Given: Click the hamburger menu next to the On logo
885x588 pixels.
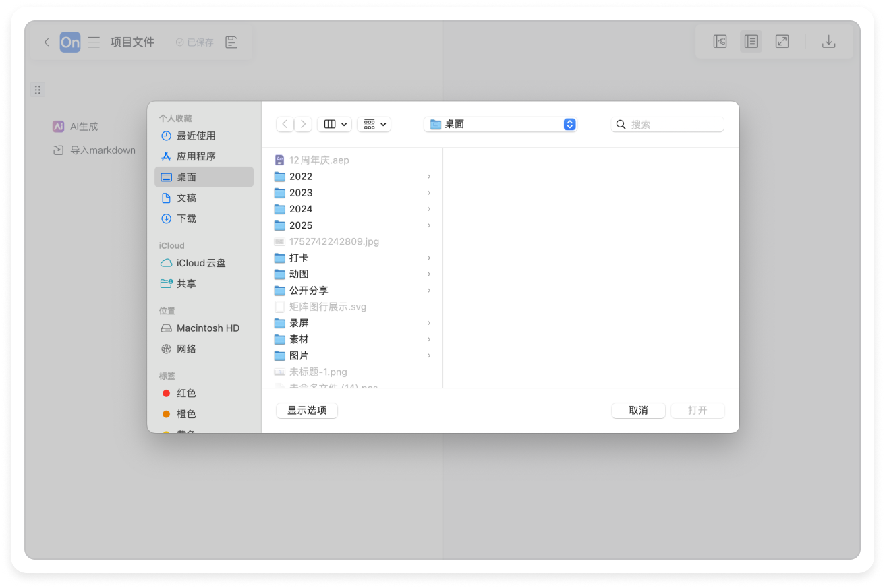Looking at the screenshot, I should click(94, 42).
